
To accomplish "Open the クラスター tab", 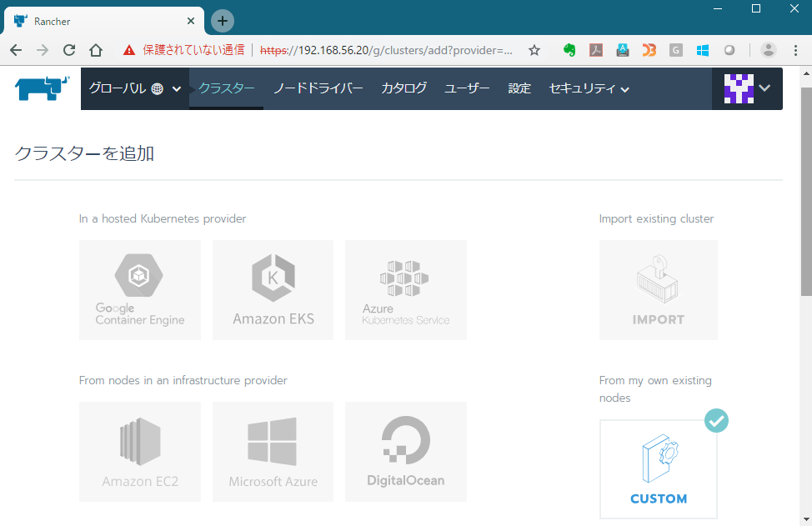I will coord(226,88).
